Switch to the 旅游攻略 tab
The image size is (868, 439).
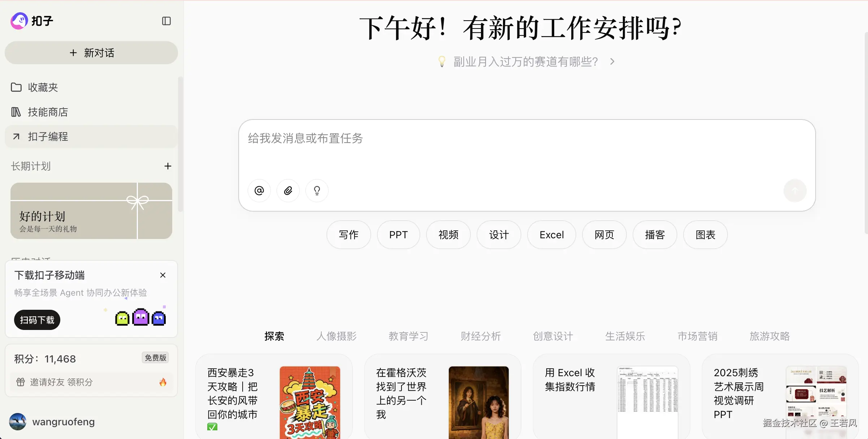tap(769, 336)
